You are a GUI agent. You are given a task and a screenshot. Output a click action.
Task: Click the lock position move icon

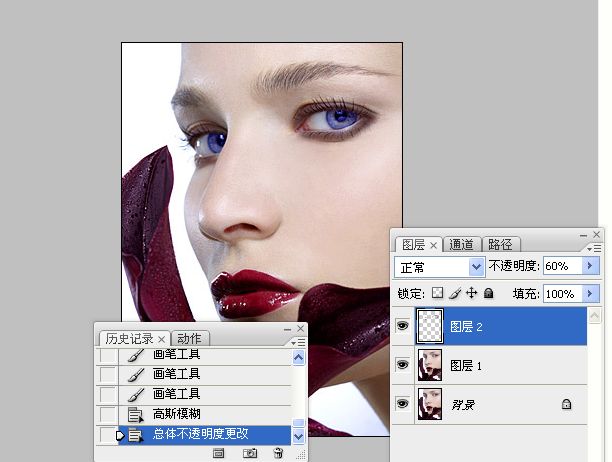[471, 293]
